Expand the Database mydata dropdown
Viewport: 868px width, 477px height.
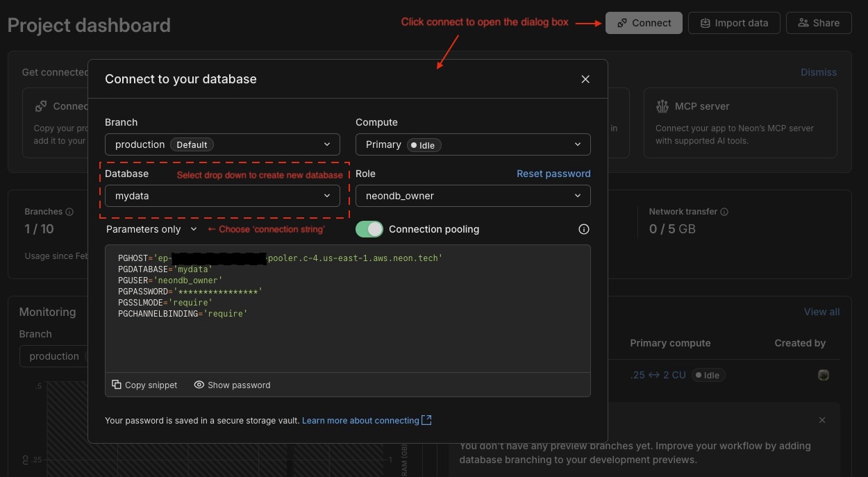click(x=222, y=196)
